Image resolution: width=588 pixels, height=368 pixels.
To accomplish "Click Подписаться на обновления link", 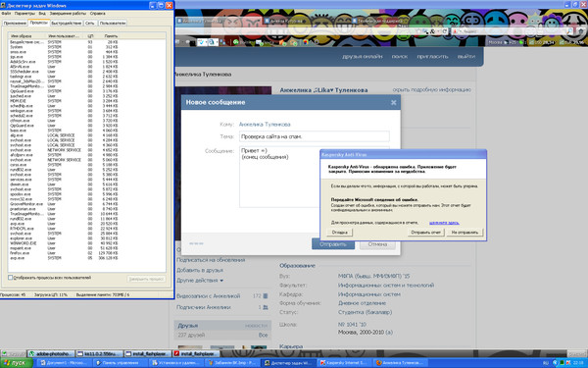I will click(x=211, y=260).
